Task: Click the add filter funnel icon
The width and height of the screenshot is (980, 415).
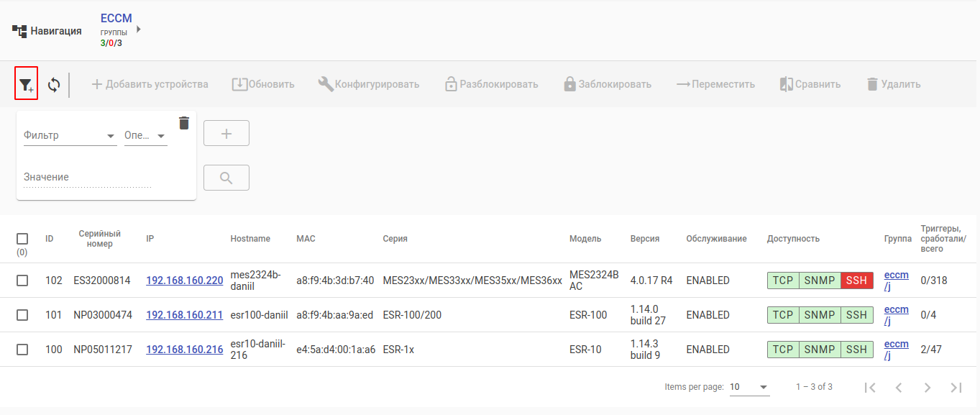Action: (x=26, y=84)
